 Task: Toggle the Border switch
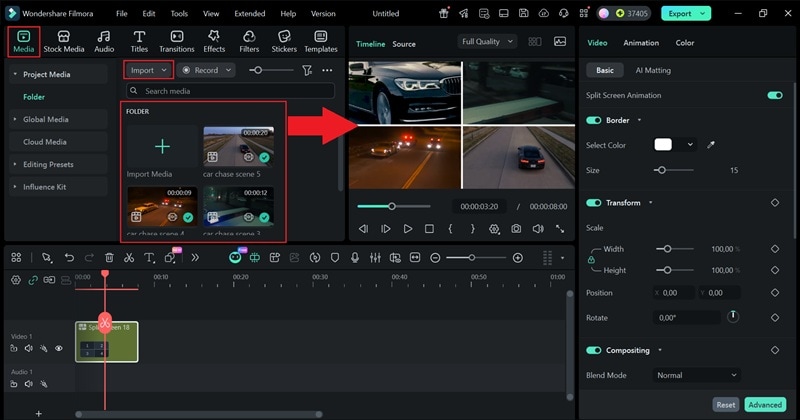point(593,120)
